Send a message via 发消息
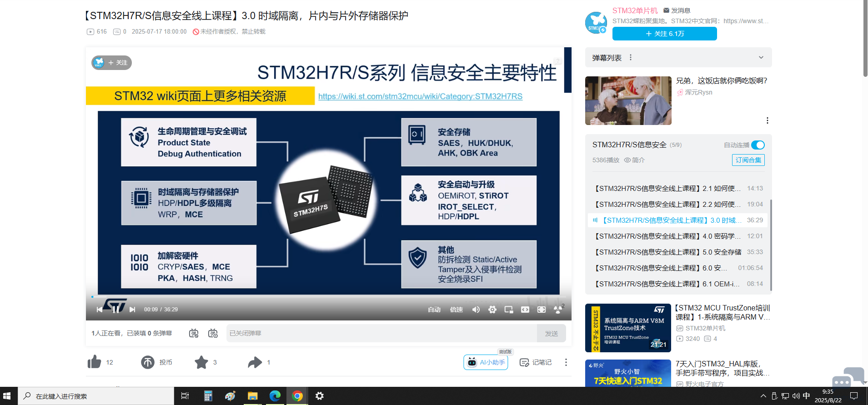This screenshot has height=405, width=868. (677, 10)
